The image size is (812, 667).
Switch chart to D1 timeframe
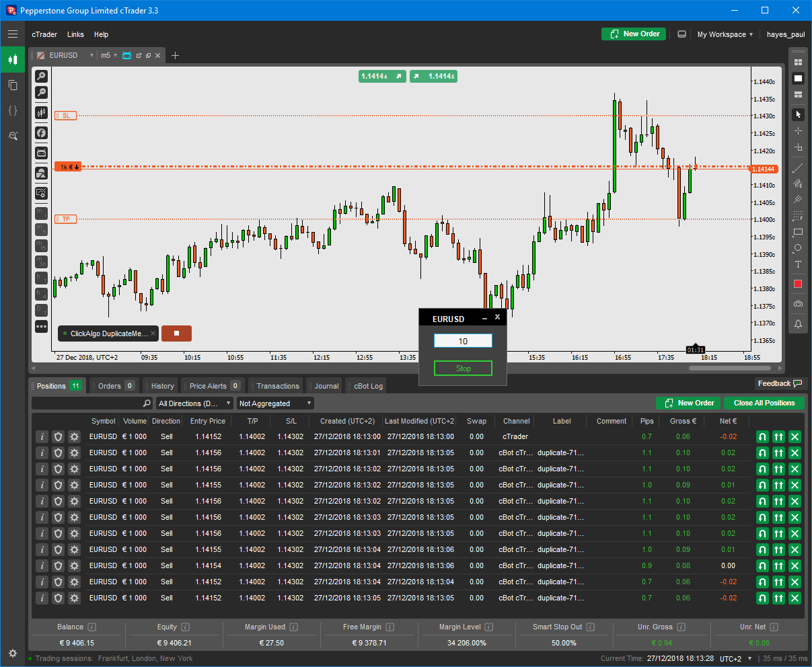coord(41,311)
